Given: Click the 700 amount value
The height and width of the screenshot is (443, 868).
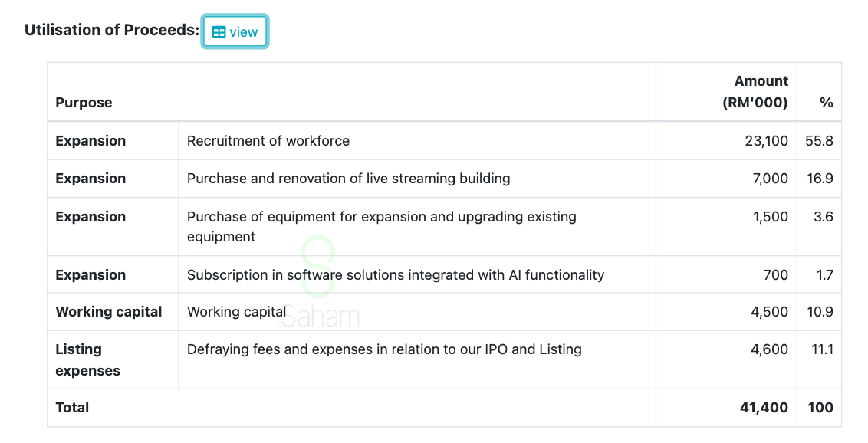Looking at the screenshot, I should click(775, 275).
